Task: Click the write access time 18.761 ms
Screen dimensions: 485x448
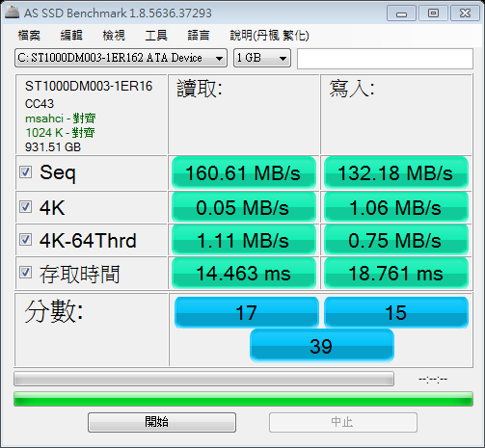Action: point(396,274)
